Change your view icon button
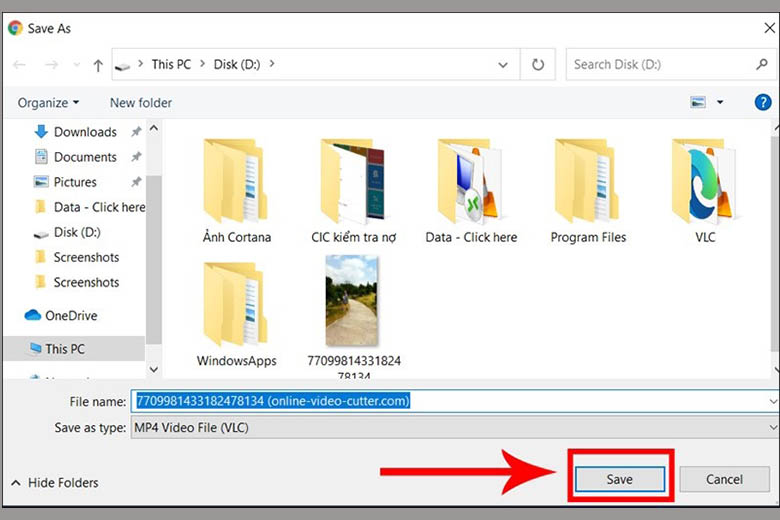The image size is (780, 520). tap(698, 103)
